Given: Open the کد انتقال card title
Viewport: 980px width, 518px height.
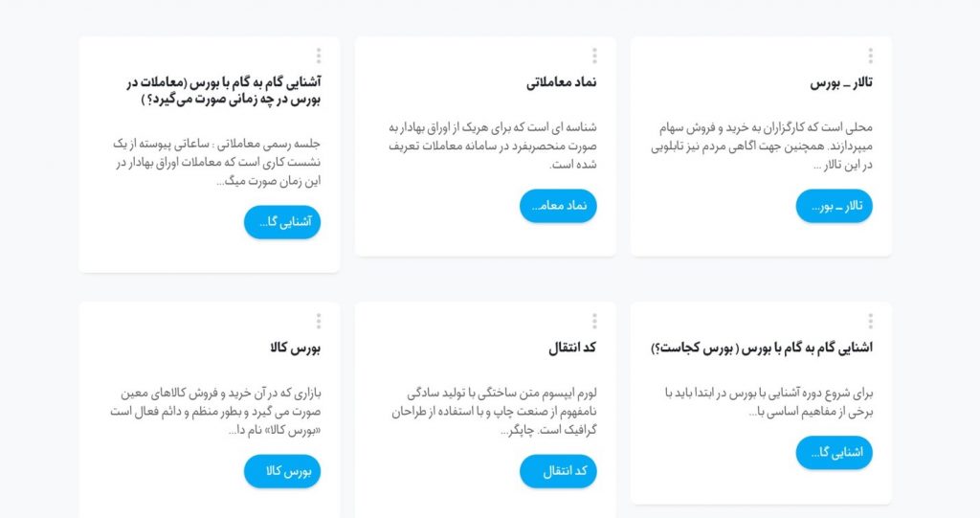Looking at the screenshot, I should [572, 348].
